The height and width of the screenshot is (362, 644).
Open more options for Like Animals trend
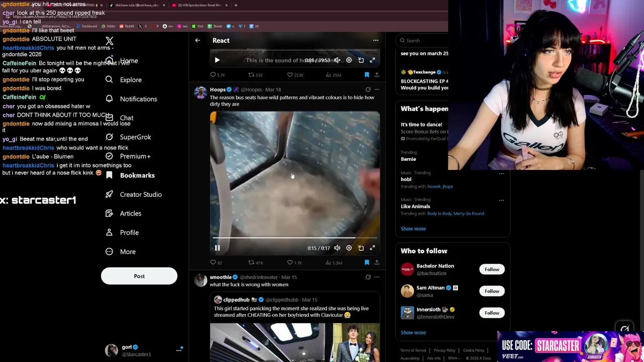(x=501, y=200)
